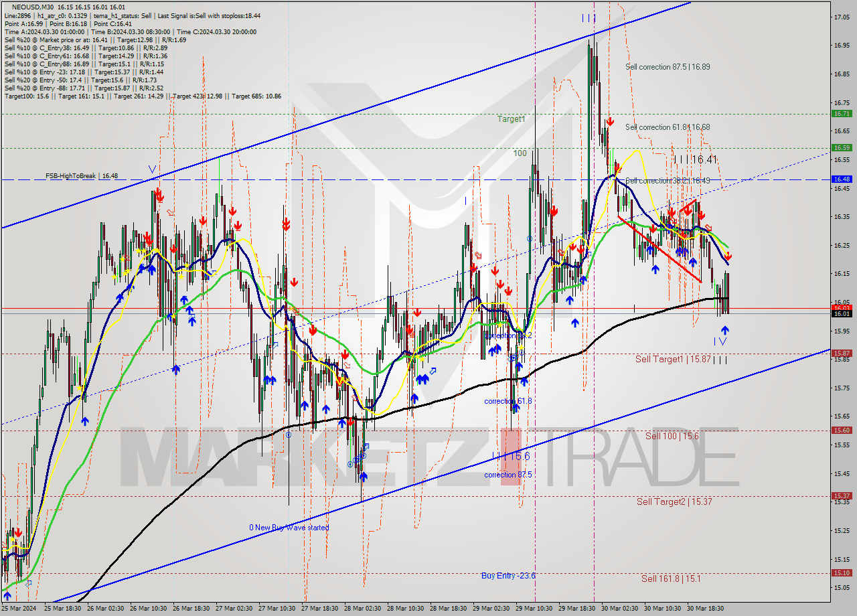The height and width of the screenshot is (616, 857).
Task: Select the FSB-HighToBreak | 16.48 label
Action: 82,175
